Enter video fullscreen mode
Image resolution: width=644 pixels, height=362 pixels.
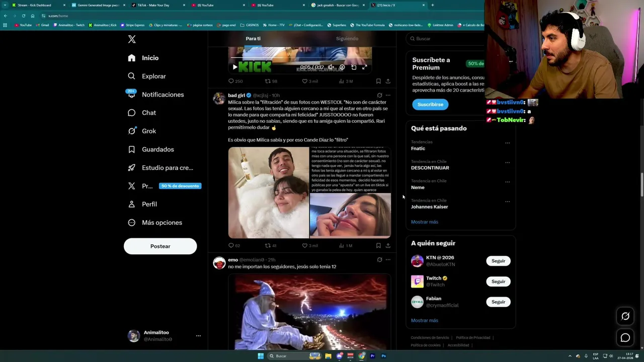(365, 67)
